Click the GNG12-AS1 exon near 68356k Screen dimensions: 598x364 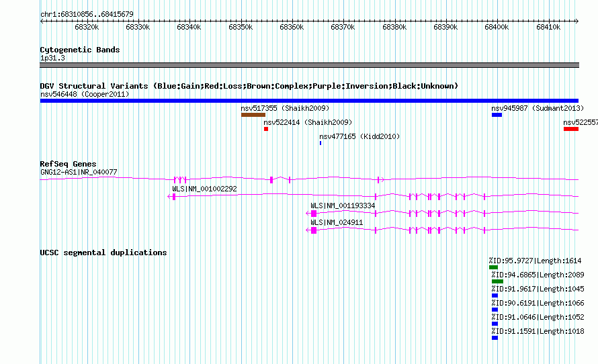[x=271, y=180]
